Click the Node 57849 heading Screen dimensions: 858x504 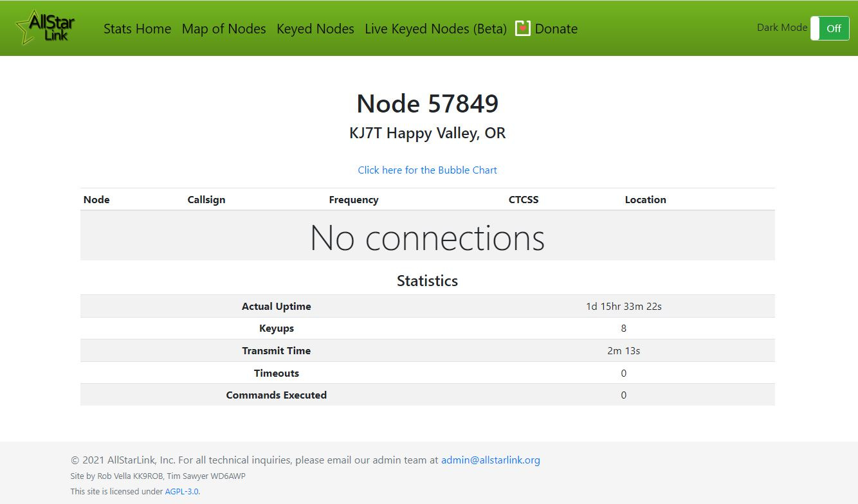(x=427, y=103)
